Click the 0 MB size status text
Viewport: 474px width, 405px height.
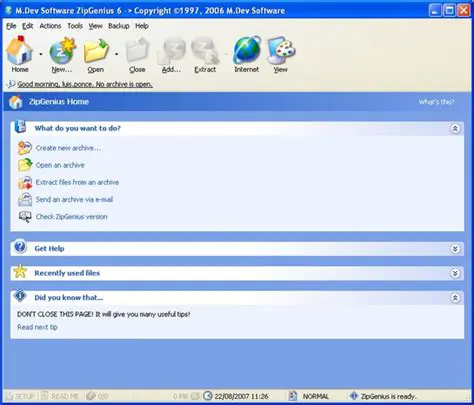pos(181,396)
